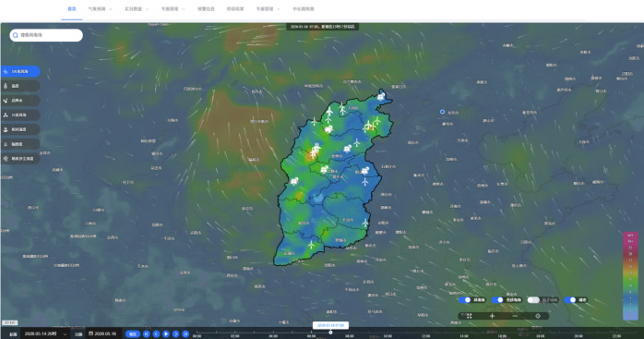Select the southernmost wind turbine marker

pyautogui.click(x=311, y=245)
